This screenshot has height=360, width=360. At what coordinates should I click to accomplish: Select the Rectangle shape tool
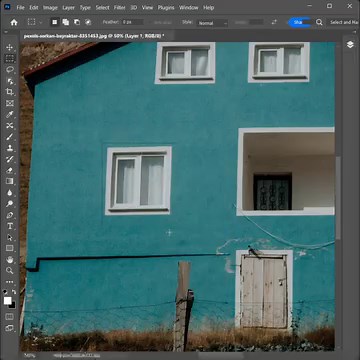[10, 248]
